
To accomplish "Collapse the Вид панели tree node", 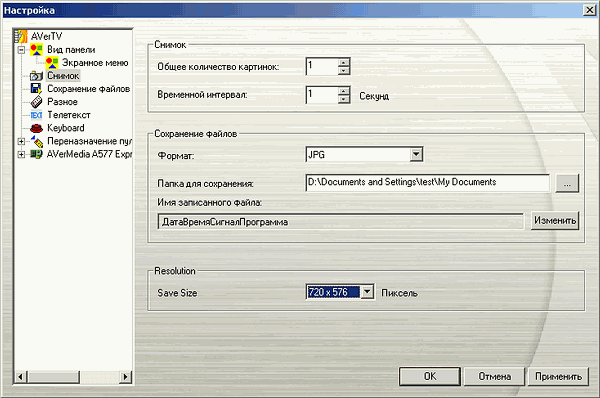I will pos(21,50).
